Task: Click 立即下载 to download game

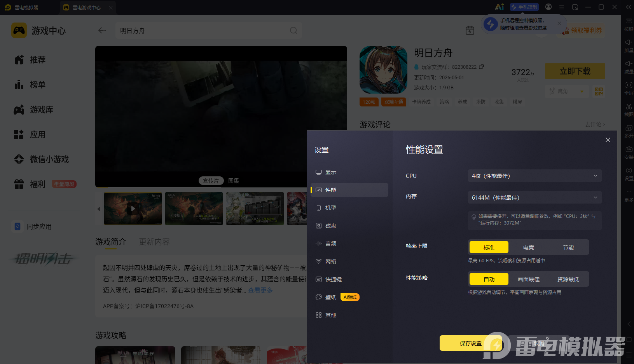Action: click(x=575, y=71)
